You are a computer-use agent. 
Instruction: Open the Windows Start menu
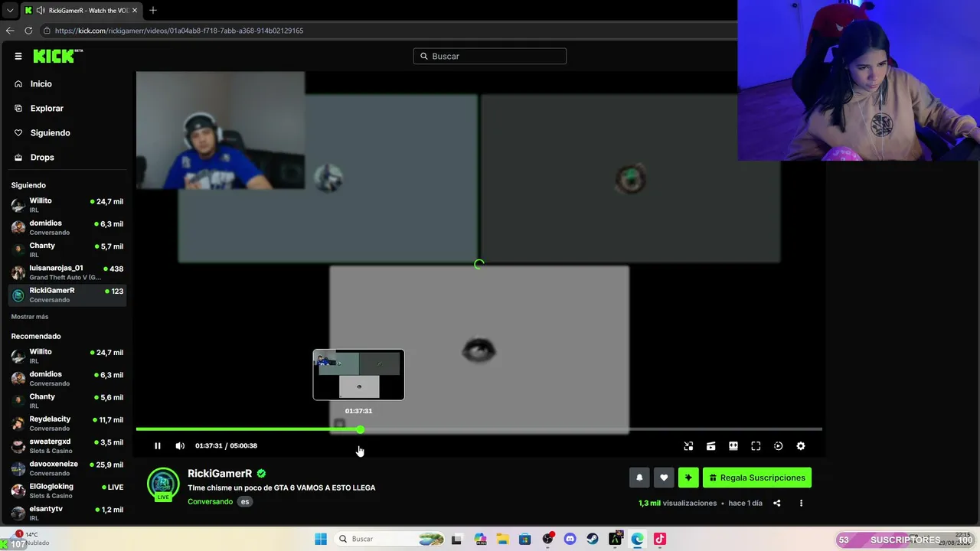click(x=321, y=540)
